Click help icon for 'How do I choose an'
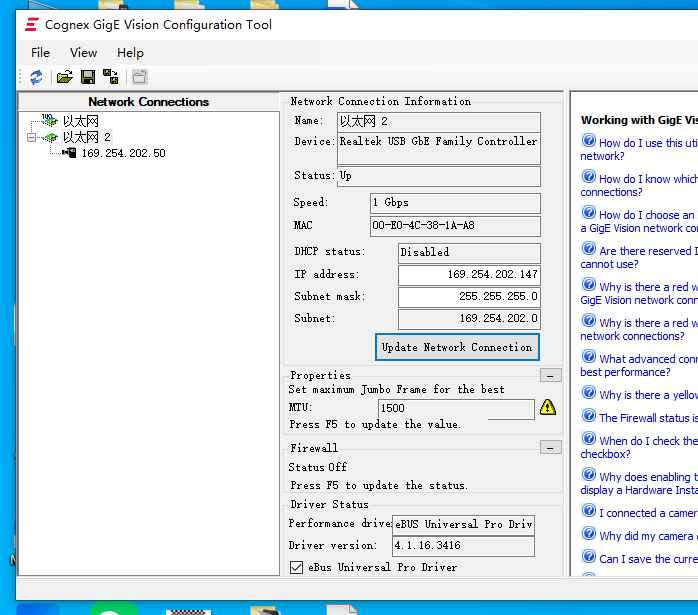 588,212
